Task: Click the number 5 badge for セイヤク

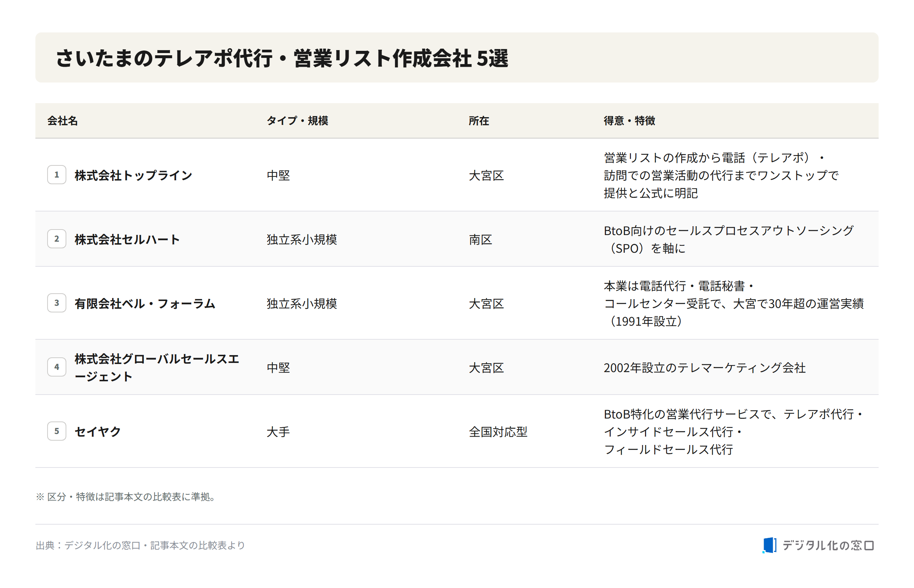Action: tap(56, 431)
